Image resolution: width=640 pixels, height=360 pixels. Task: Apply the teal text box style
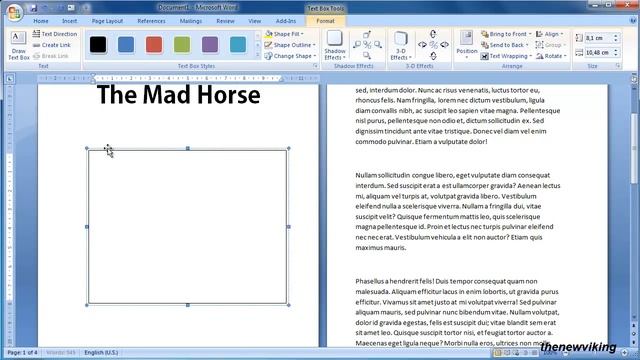click(x=238, y=44)
